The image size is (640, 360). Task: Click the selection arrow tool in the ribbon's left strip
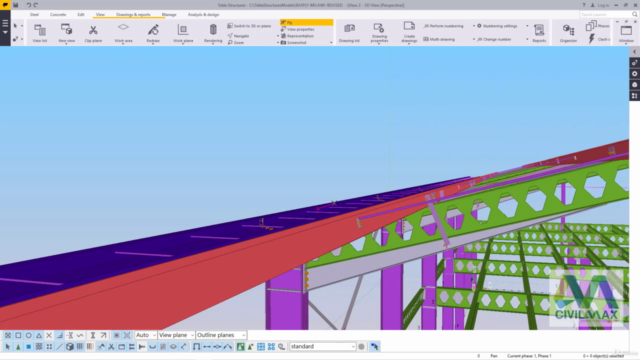[16, 26]
